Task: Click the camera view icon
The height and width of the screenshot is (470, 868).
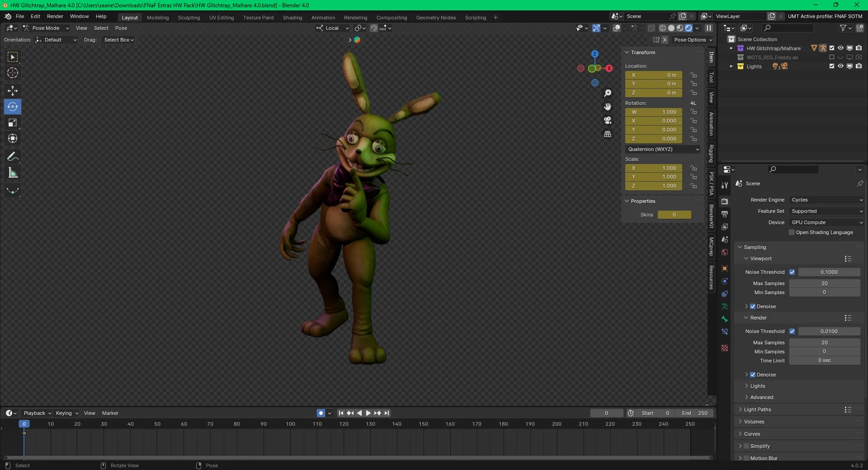Action: 608,120
